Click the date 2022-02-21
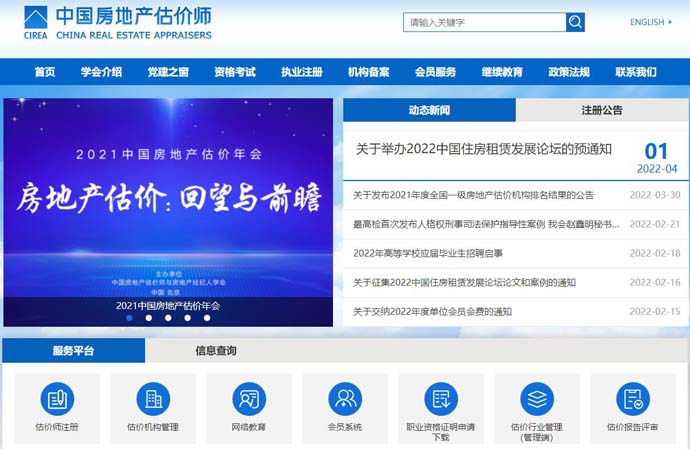The width and height of the screenshot is (690, 449). [x=655, y=224]
